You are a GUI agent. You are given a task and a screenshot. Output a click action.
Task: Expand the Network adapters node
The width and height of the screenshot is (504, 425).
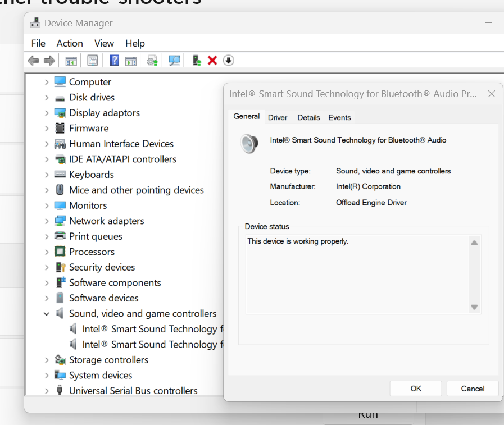click(x=47, y=221)
